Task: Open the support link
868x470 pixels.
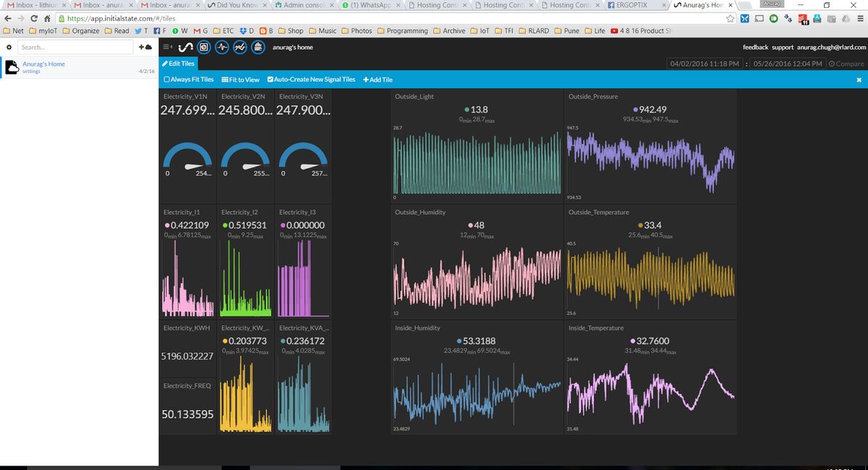Action: pos(782,47)
